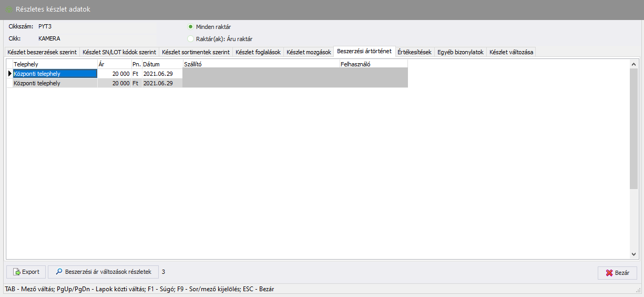Switch to Készlet mozgások tab

[309, 52]
